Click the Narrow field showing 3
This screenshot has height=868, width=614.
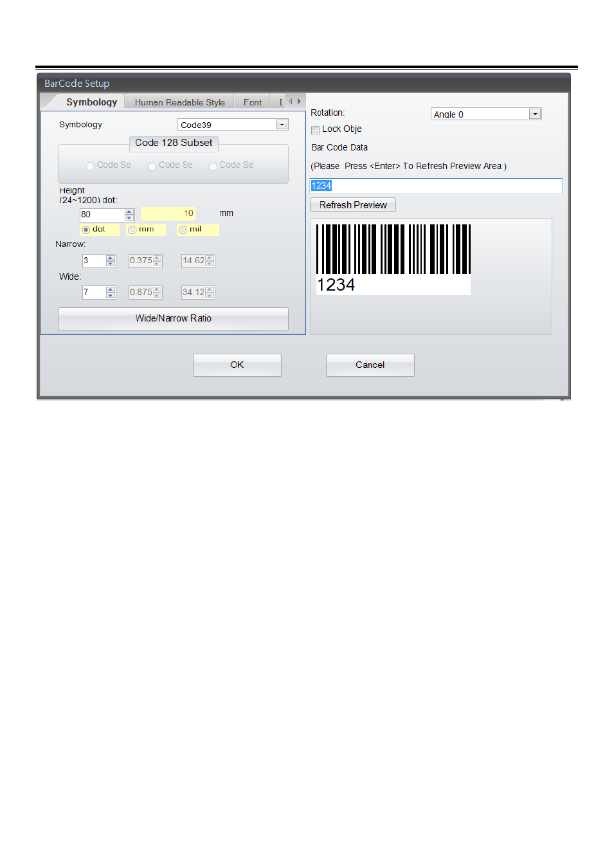pyautogui.click(x=94, y=260)
